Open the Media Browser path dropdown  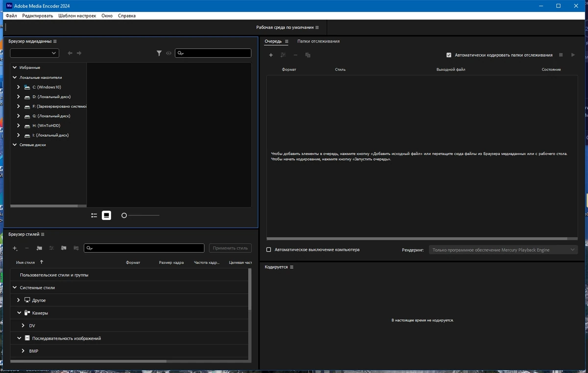tap(34, 53)
